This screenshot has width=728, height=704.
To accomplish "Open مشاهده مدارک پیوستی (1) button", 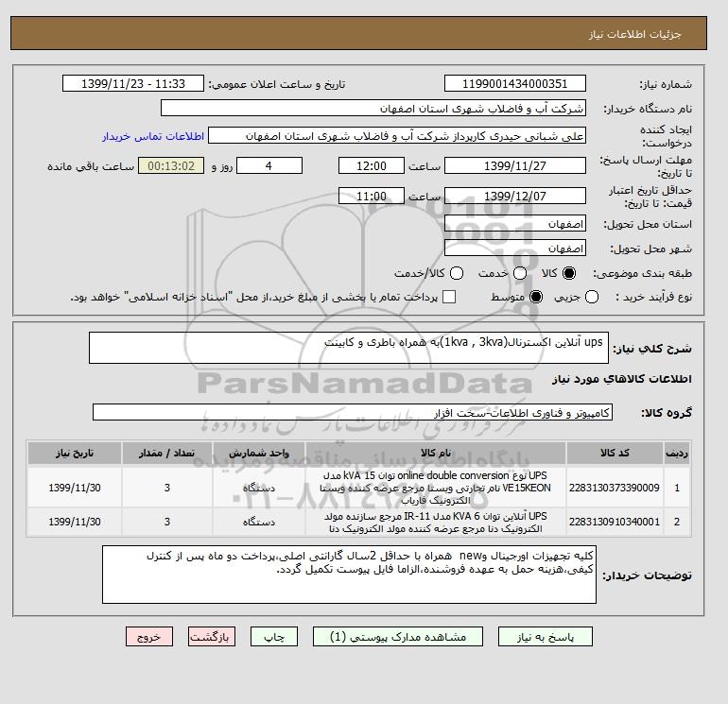I will pos(398,637).
